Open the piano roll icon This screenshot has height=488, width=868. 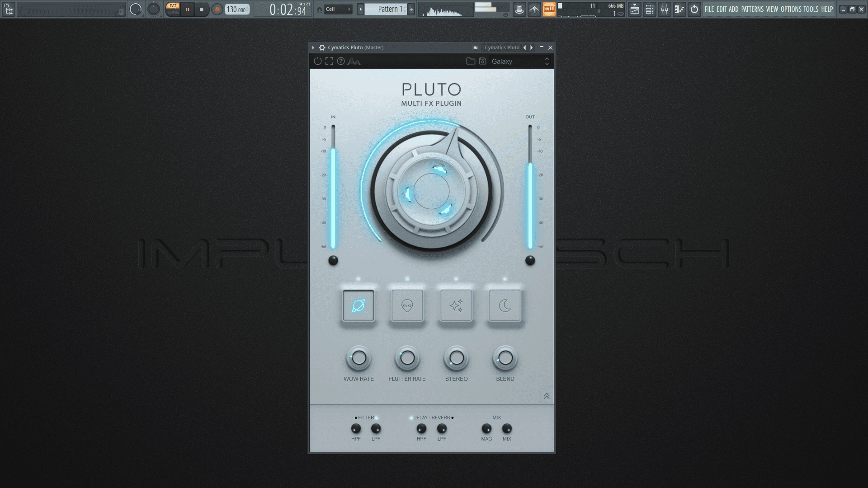coord(679,9)
